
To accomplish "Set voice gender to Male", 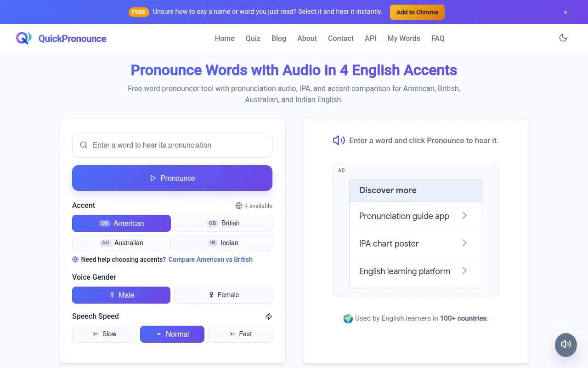I will click(121, 295).
